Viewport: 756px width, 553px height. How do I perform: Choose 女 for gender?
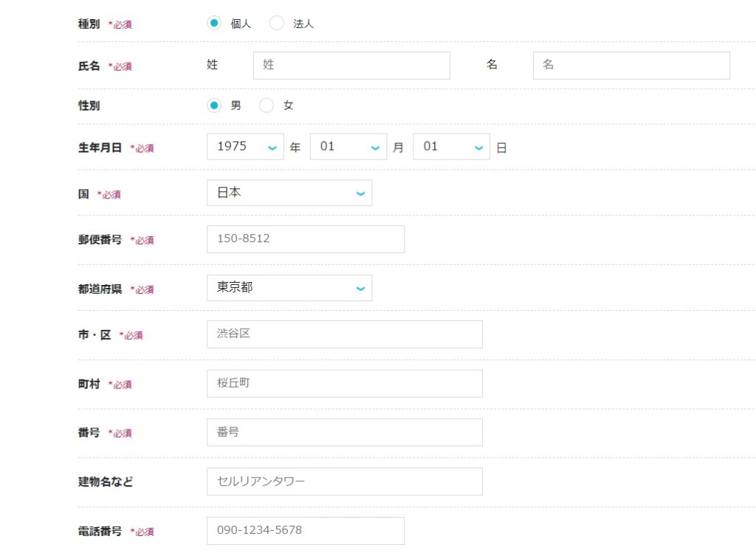266,105
